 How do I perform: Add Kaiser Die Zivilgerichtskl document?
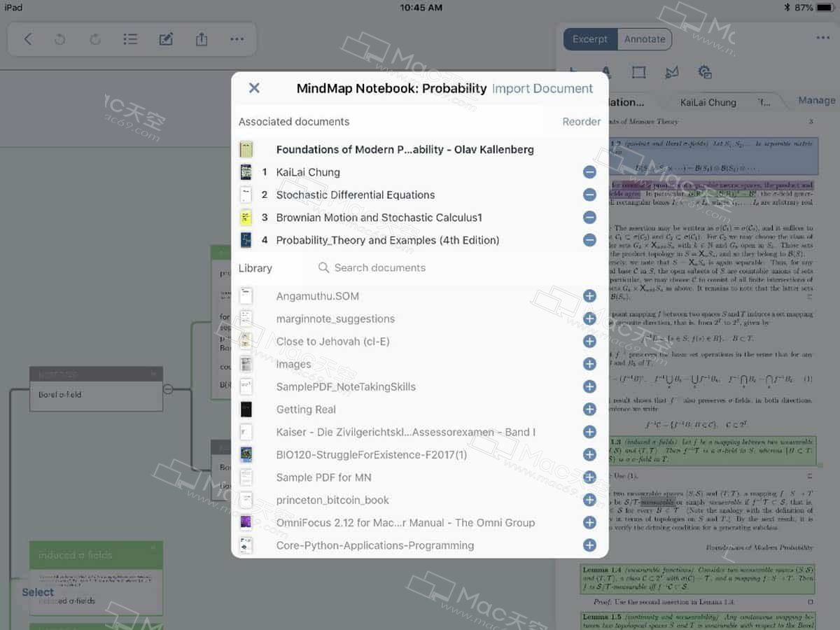(589, 432)
